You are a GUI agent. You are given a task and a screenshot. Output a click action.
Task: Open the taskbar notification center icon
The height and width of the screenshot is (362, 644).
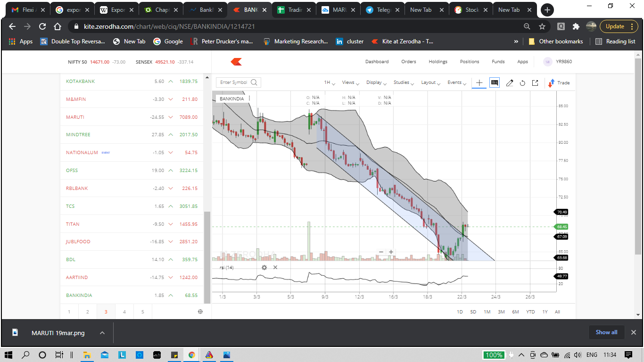(628, 354)
